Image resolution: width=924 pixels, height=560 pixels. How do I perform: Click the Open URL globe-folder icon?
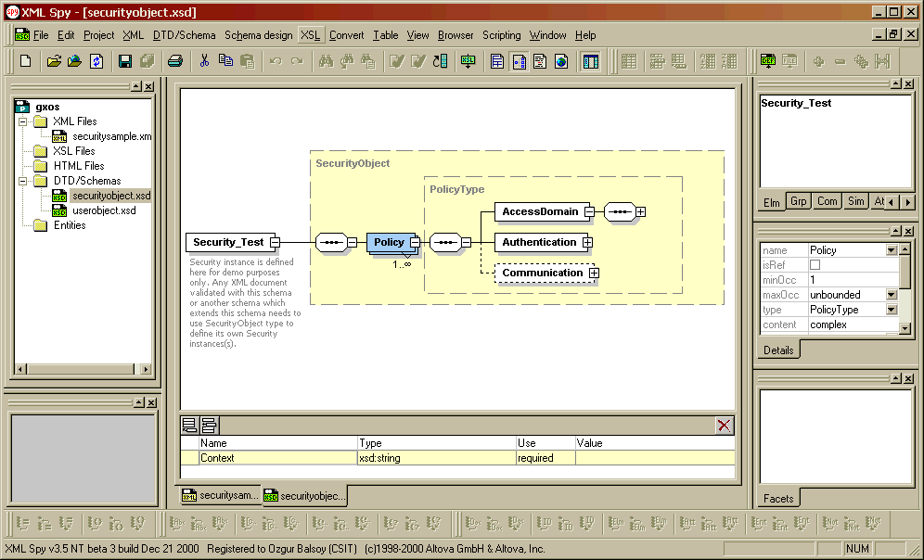(75, 61)
